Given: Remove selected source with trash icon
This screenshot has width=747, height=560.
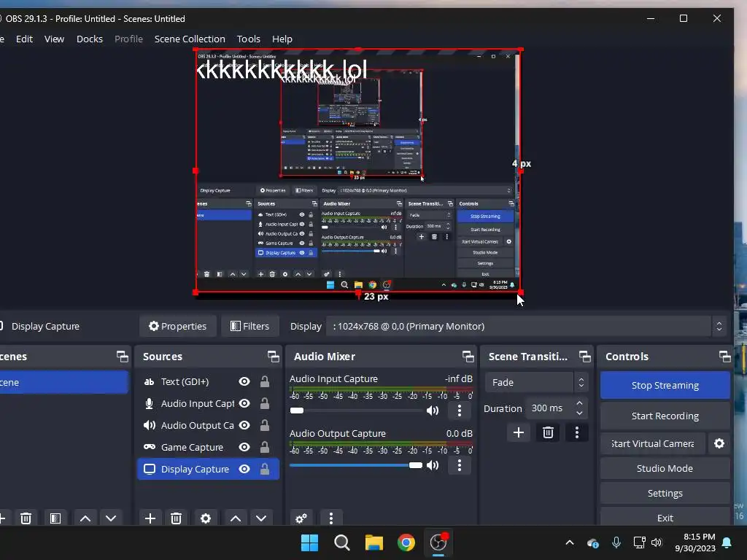Looking at the screenshot, I should pos(177,518).
